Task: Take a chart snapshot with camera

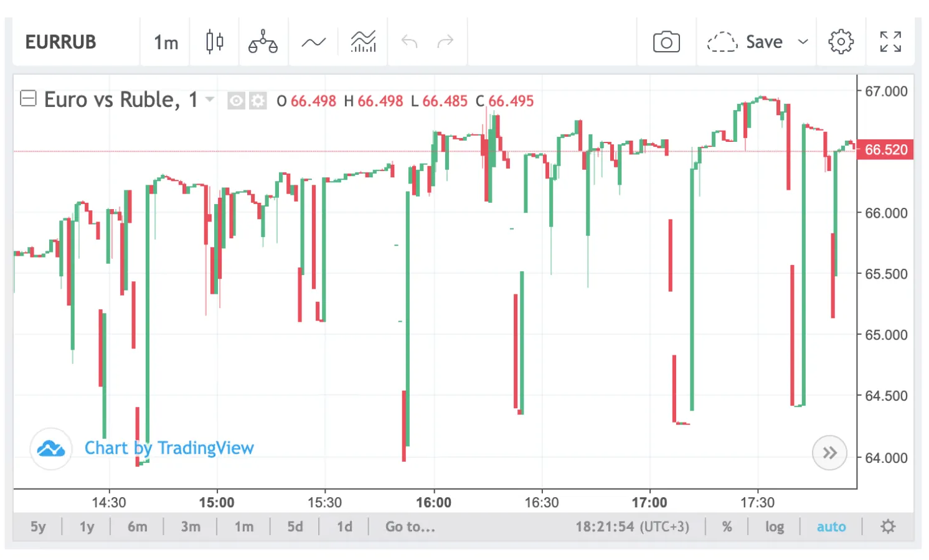Action: (x=666, y=42)
